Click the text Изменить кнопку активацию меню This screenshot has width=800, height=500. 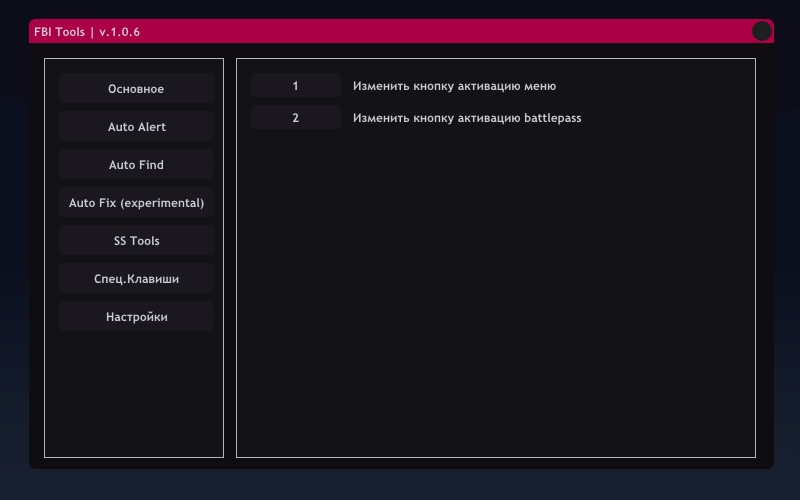click(454, 86)
